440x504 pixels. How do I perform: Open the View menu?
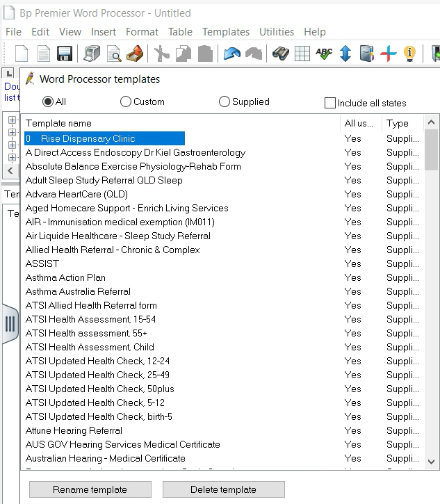click(70, 32)
